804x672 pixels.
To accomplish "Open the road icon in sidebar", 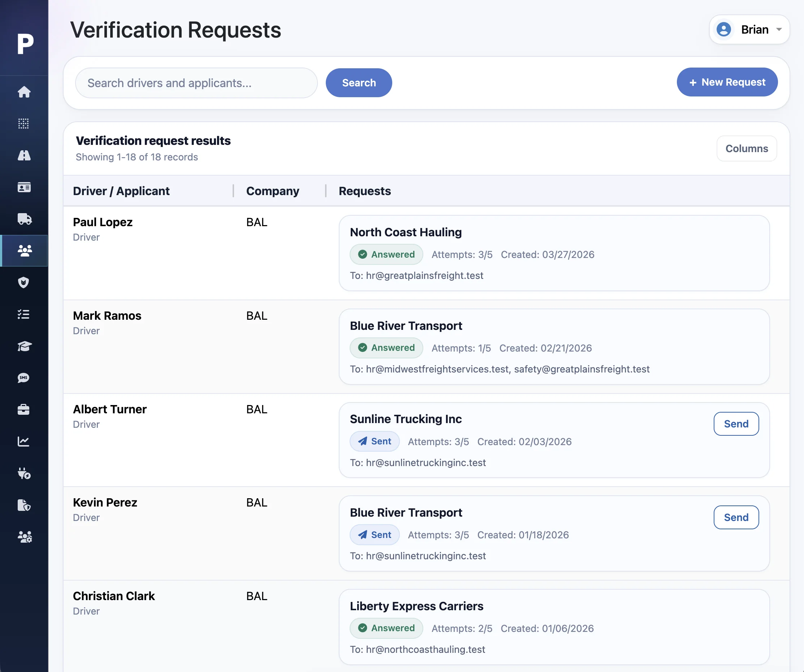I will click(x=24, y=155).
